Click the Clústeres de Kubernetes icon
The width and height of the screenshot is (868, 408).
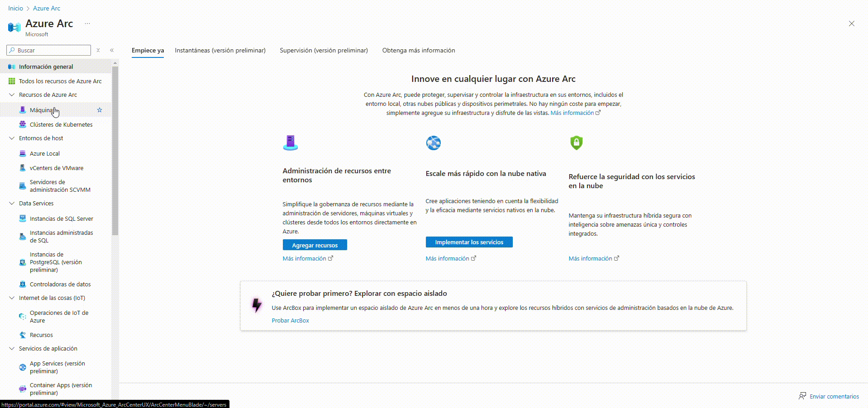tap(23, 124)
